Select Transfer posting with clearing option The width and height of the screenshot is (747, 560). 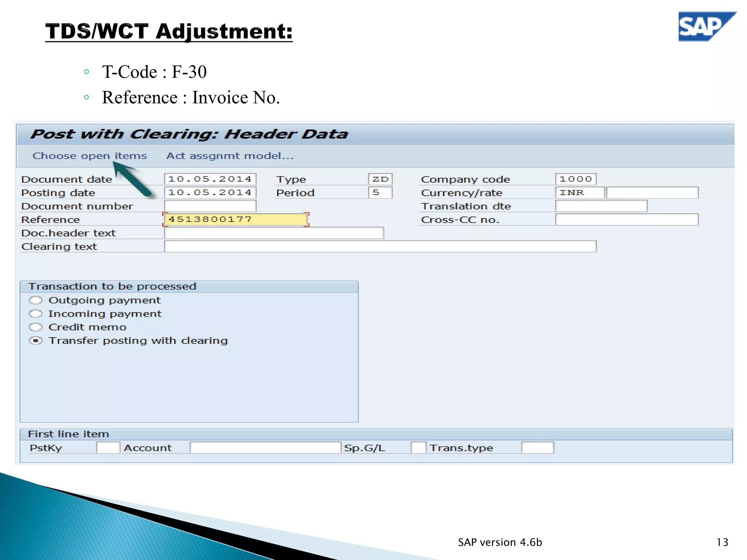point(36,341)
